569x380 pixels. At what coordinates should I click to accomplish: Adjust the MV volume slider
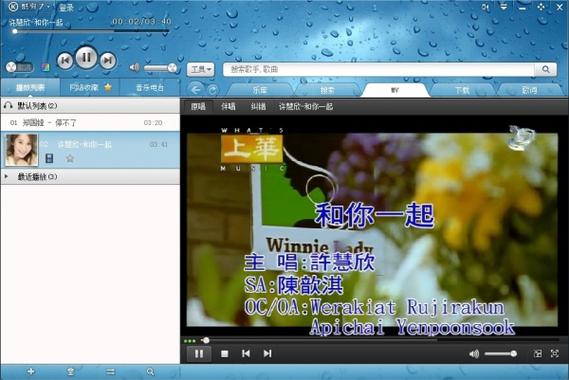[x=501, y=354]
